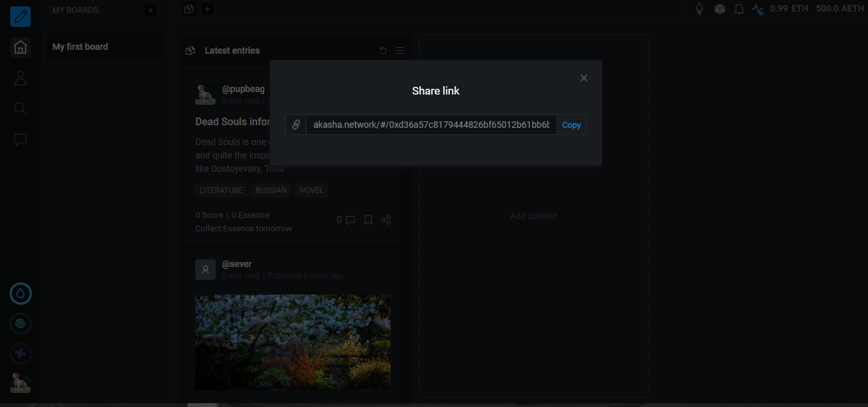
Task: Click the search magnifier icon in sidebar
Action: [x=20, y=109]
